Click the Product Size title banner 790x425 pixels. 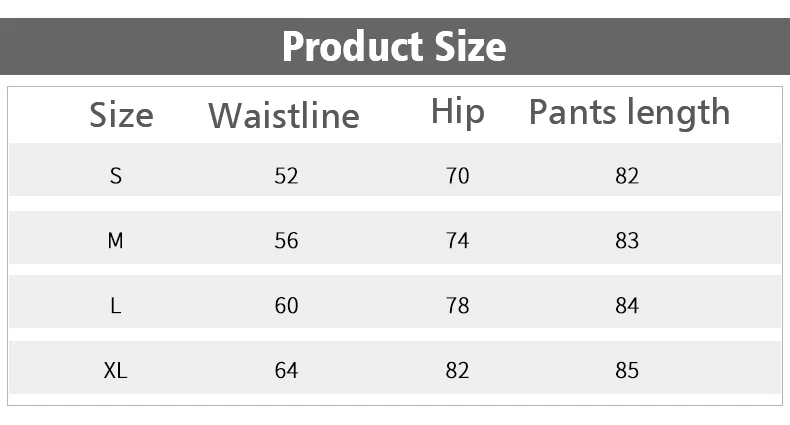tap(394, 46)
